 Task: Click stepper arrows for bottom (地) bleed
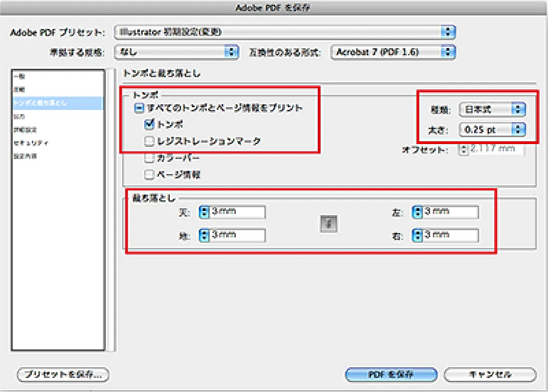pyautogui.click(x=204, y=235)
